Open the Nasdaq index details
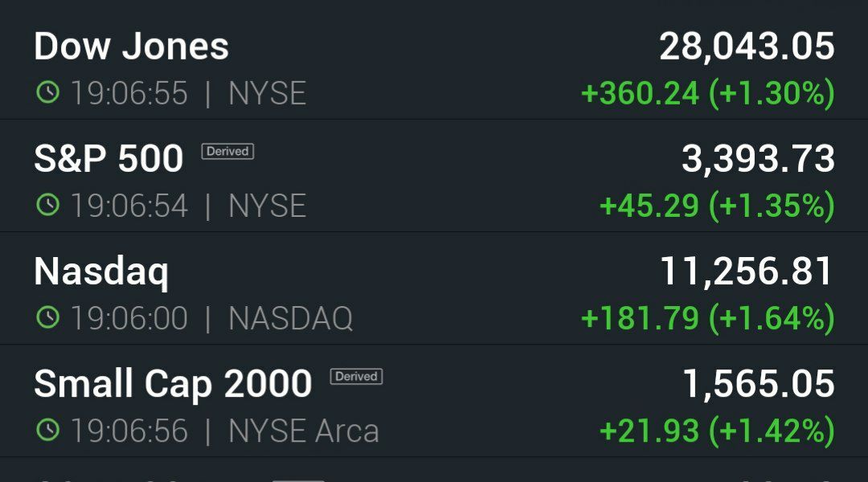 [434, 288]
